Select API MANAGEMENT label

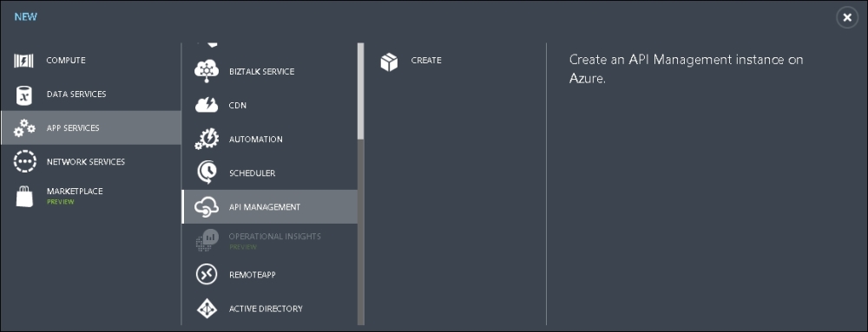coord(265,207)
